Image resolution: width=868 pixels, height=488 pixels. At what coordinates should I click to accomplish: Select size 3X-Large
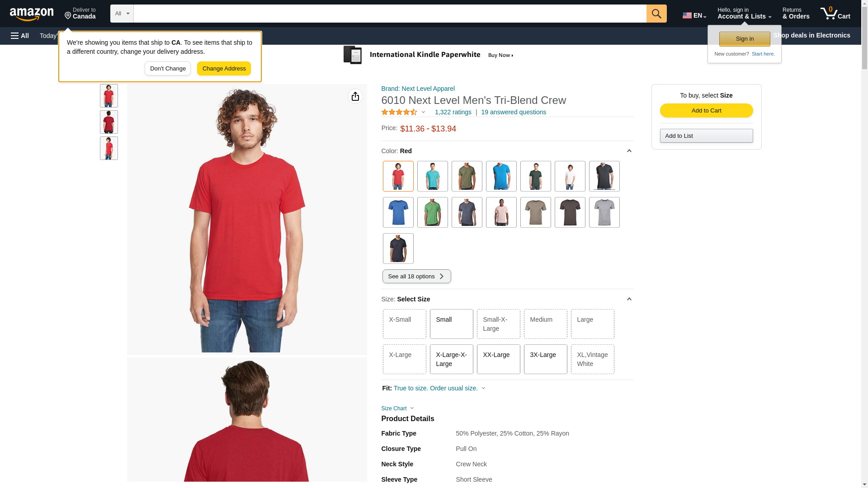click(x=545, y=359)
